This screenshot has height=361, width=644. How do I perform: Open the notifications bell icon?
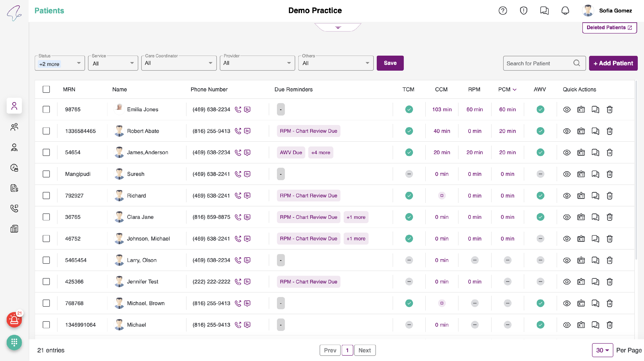[565, 11]
